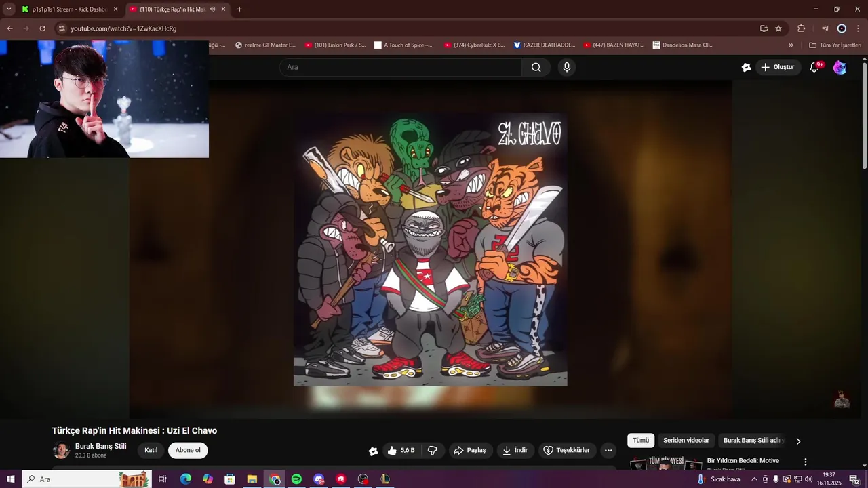The image size is (868, 488).
Task: Open Spotify from the taskbar
Action: 296,479
